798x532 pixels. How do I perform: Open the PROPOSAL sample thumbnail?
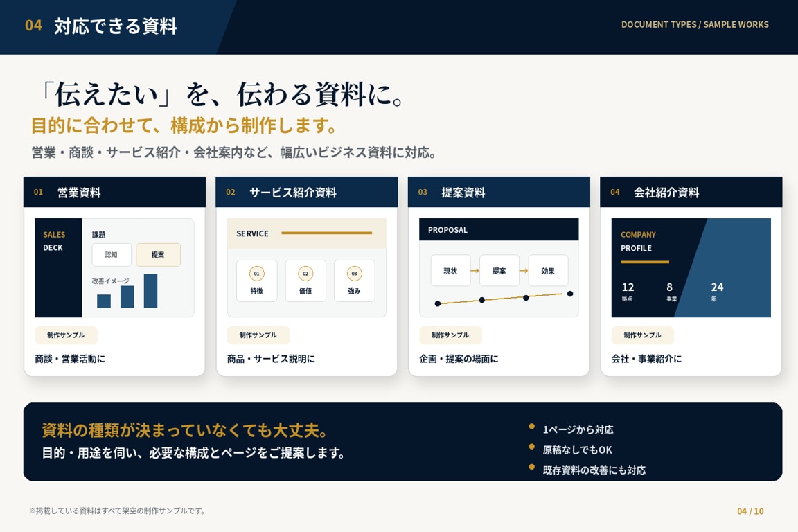point(499,268)
